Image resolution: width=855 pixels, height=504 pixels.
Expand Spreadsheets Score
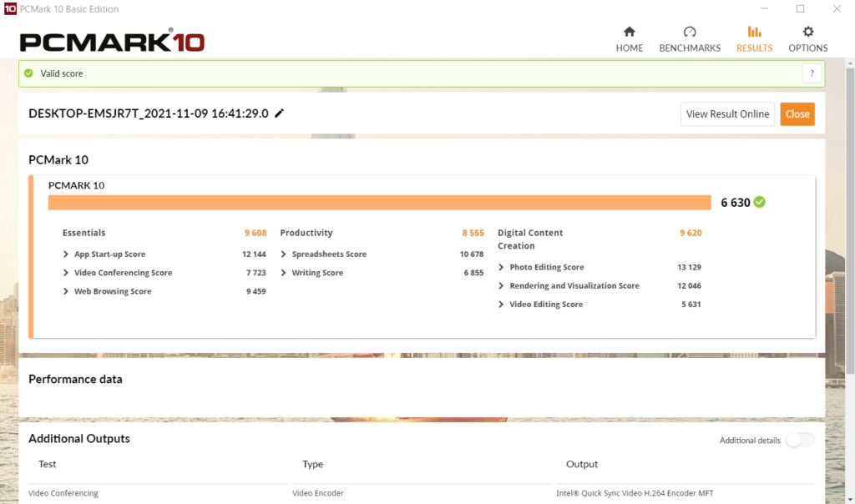(283, 254)
